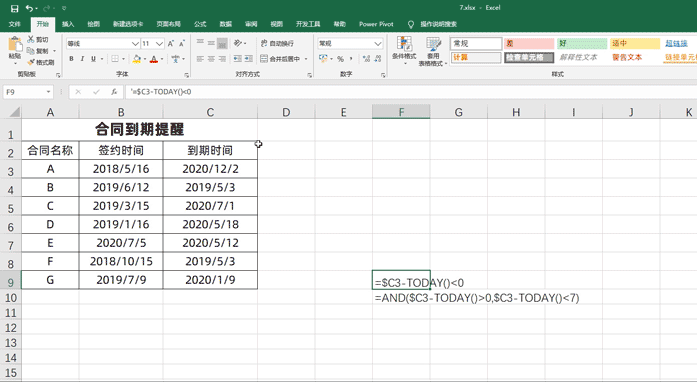Screen dimensions: 697x382
Task: Click the Save icon in title bar
Action: [14, 8]
